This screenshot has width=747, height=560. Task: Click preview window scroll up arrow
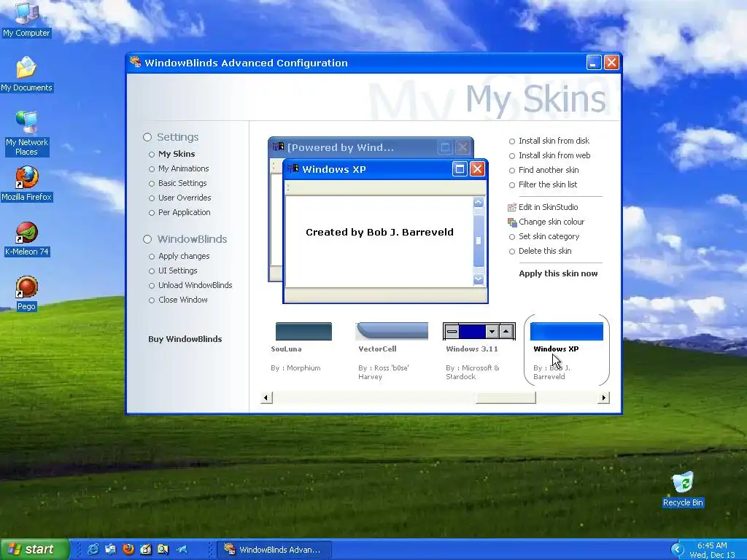click(x=479, y=203)
